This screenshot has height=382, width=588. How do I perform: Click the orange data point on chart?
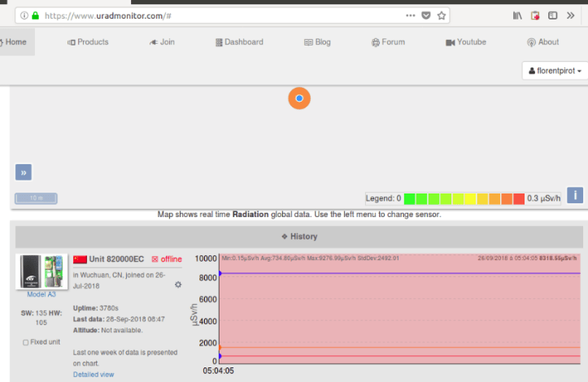[220, 348]
